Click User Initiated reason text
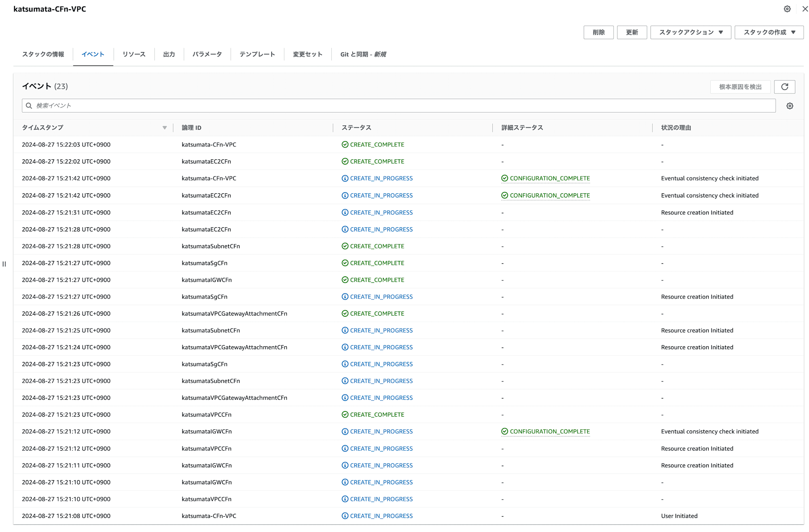 (x=679, y=516)
